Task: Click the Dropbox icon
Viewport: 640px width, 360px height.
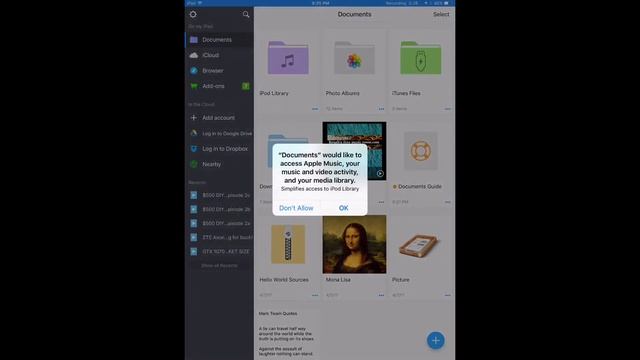Action: tap(194, 149)
